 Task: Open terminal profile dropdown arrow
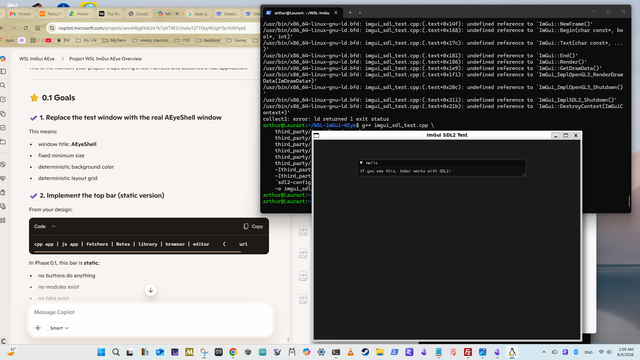point(360,13)
